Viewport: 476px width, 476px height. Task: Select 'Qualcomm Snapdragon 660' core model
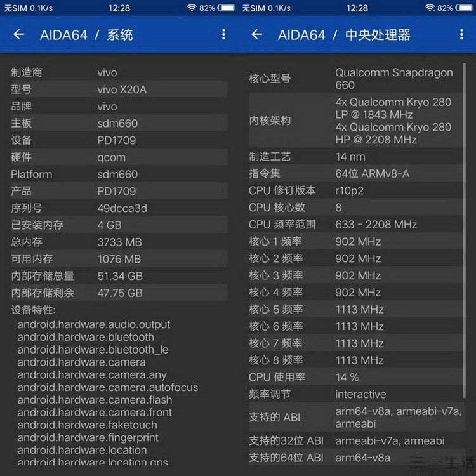[393, 79]
